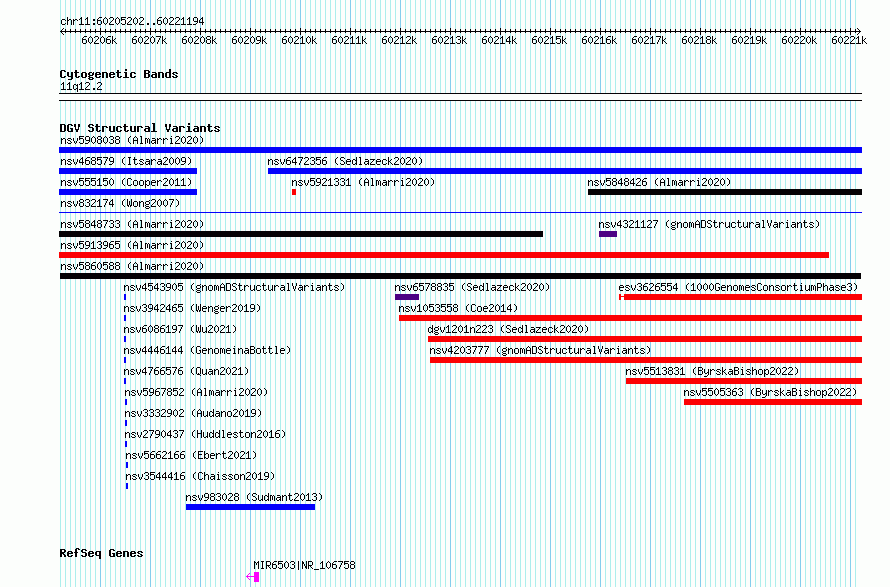The width and height of the screenshot is (890, 587).
Task: Select the small red nsv5921331 marker
Action: pos(294,192)
